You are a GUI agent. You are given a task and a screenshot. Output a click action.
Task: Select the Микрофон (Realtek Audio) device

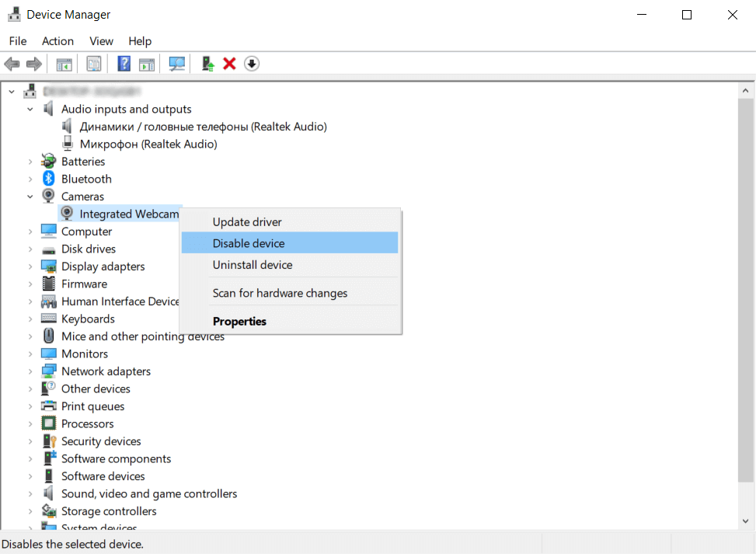(x=148, y=144)
